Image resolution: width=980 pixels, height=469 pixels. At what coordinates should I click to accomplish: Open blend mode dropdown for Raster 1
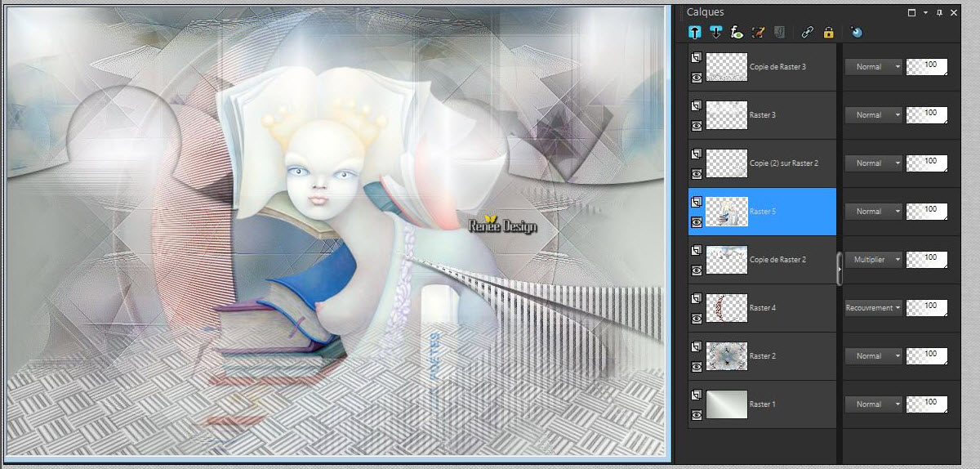873,404
